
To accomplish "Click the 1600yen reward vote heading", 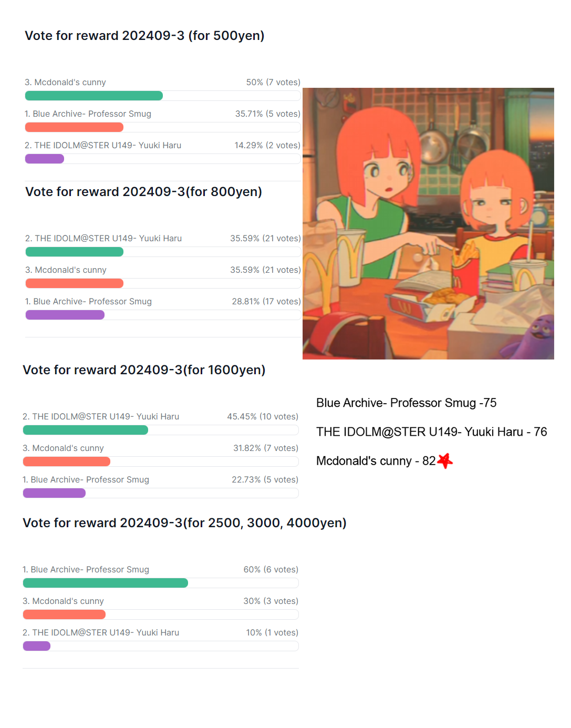I will (x=144, y=370).
